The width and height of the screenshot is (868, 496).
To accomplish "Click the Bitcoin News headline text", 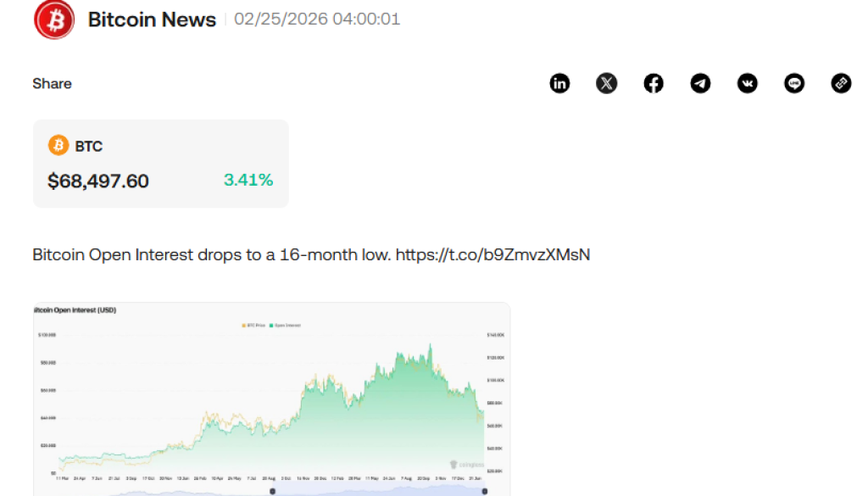I will tap(153, 19).
